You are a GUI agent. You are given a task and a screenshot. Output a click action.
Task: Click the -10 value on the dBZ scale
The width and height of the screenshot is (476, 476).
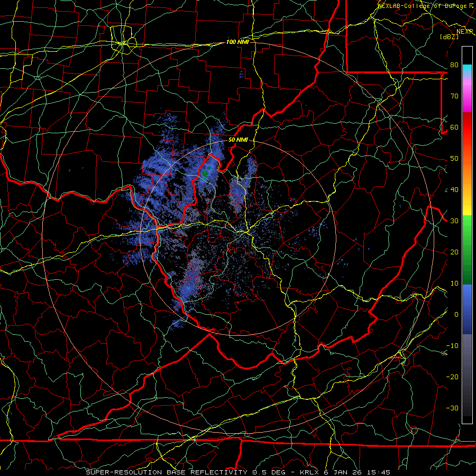(x=452, y=346)
